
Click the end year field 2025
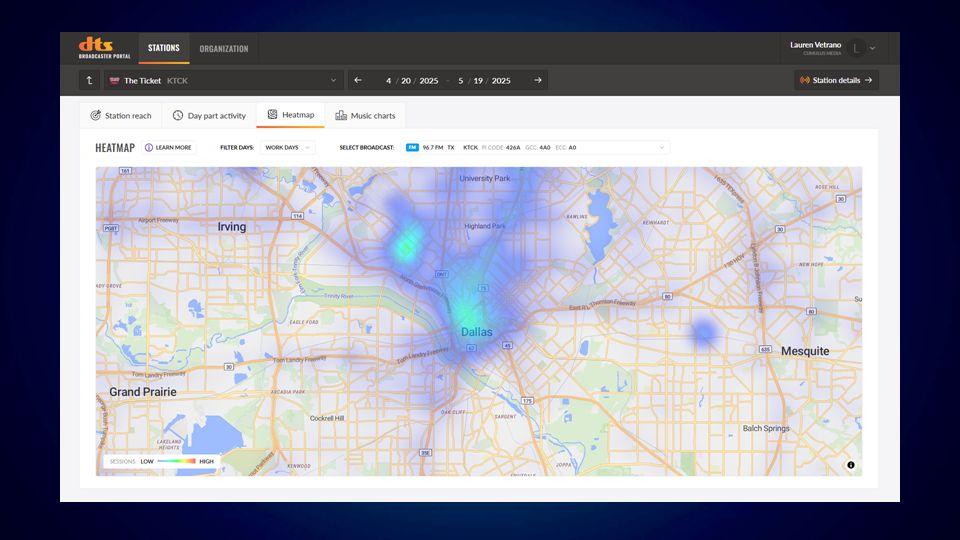(x=501, y=81)
